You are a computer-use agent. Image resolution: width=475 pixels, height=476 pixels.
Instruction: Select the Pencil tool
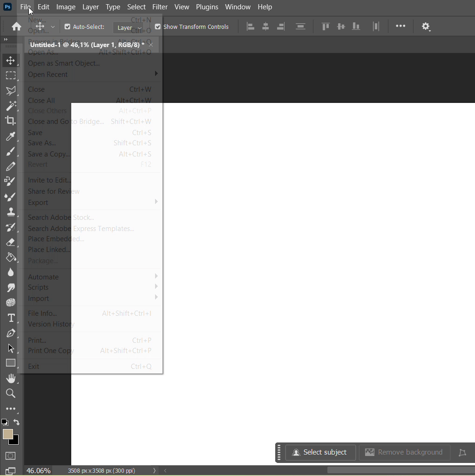[x=11, y=166]
